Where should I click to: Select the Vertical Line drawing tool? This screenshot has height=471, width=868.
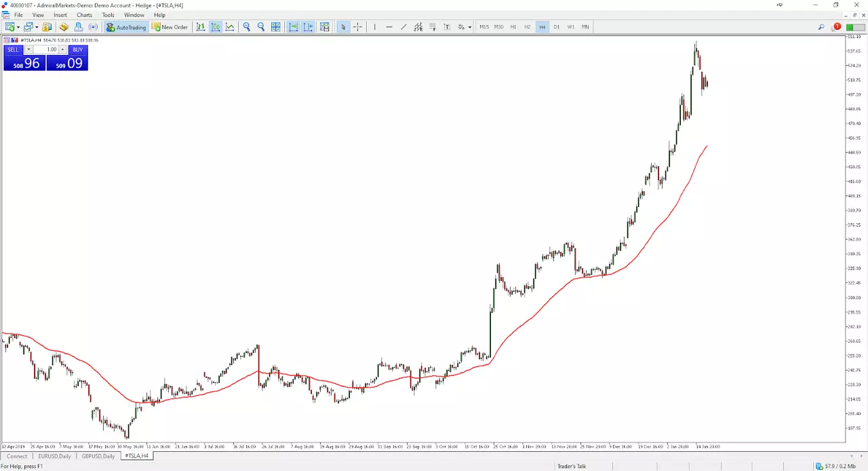[x=374, y=27]
